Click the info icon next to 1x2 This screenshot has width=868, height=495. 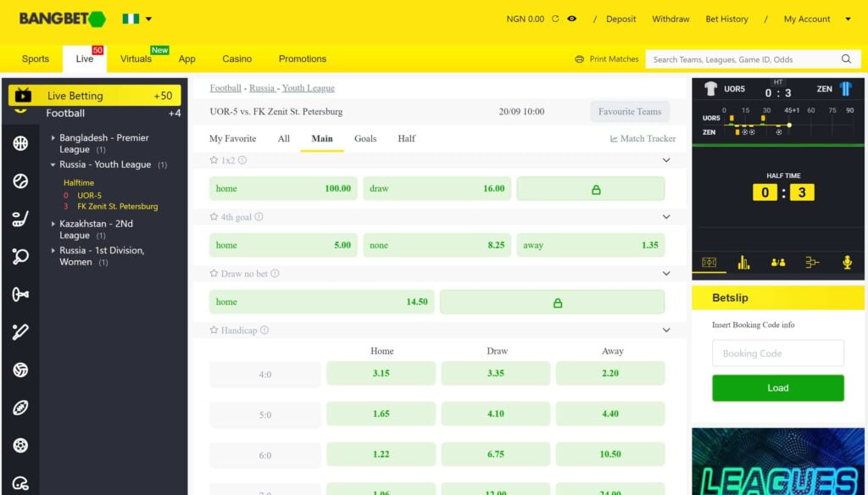(x=242, y=160)
